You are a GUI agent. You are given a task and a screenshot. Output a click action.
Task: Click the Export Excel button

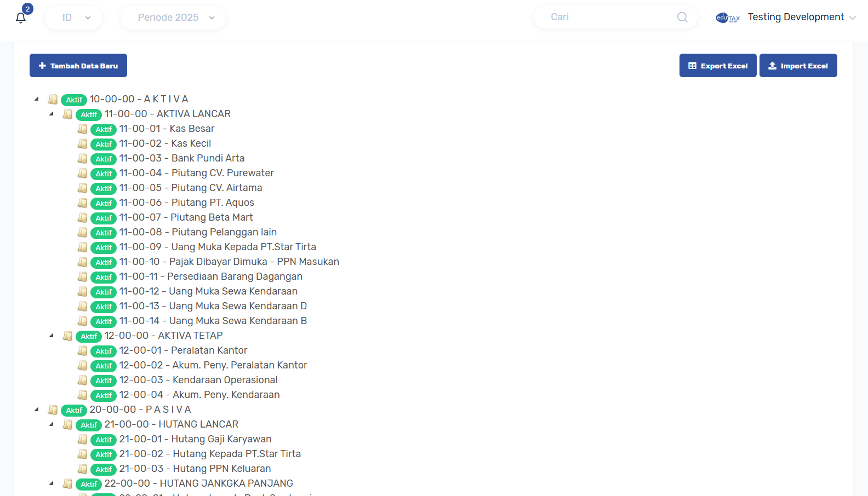coord(718,66)
